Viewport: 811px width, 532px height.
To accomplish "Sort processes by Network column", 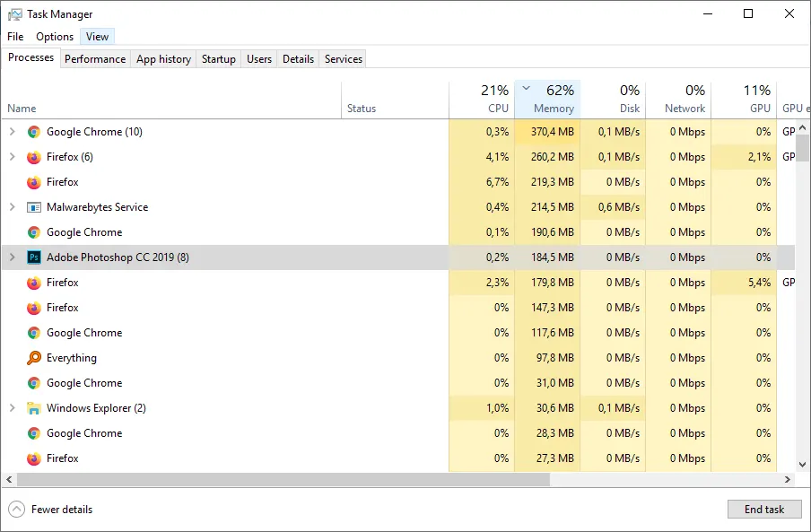I will pos(678,100).
